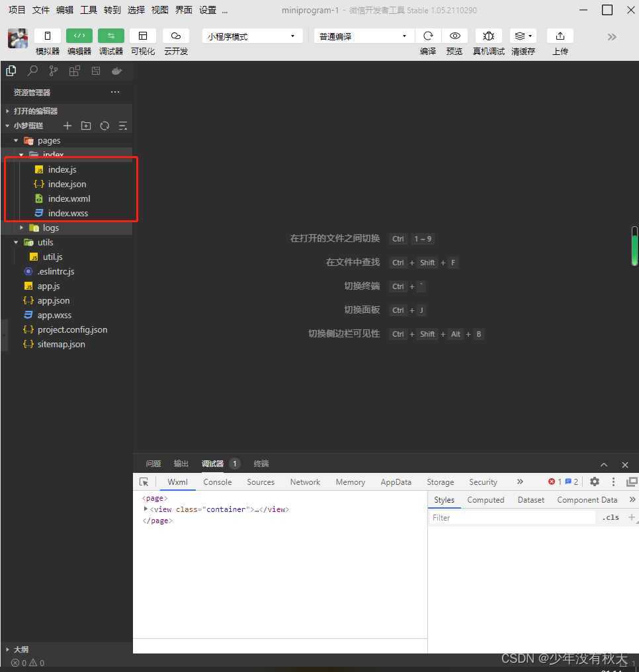Open the 普通编译 compile mode dropdown
This screenshot has width=639, height=672.
coord(364,36)
